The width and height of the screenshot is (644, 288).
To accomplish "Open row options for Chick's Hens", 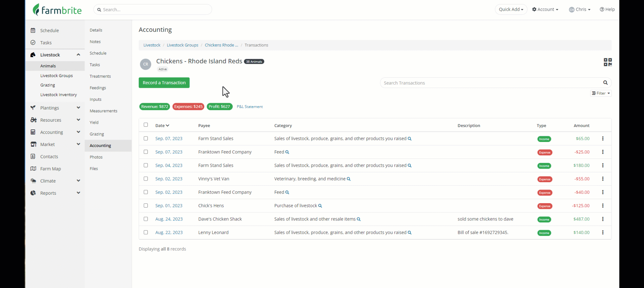I will [603, 206].
